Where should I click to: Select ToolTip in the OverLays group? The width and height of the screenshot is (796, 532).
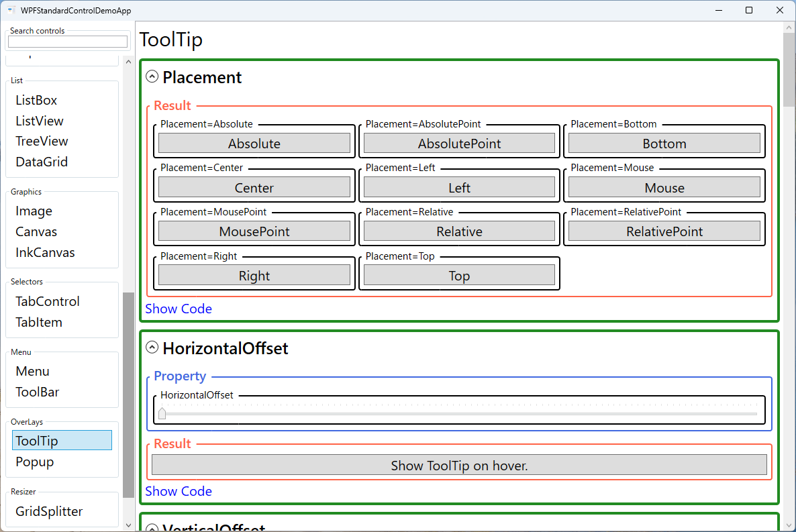[62, 440]
